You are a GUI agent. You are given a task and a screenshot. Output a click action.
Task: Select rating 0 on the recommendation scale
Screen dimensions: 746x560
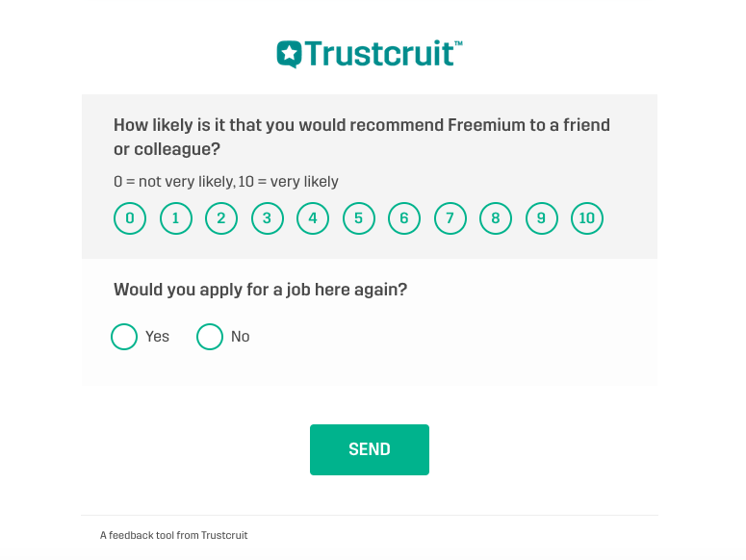[130, 218]
